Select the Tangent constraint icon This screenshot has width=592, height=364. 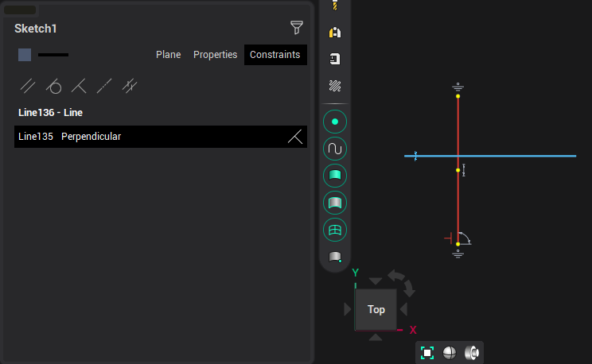click(x=53, y=85)
